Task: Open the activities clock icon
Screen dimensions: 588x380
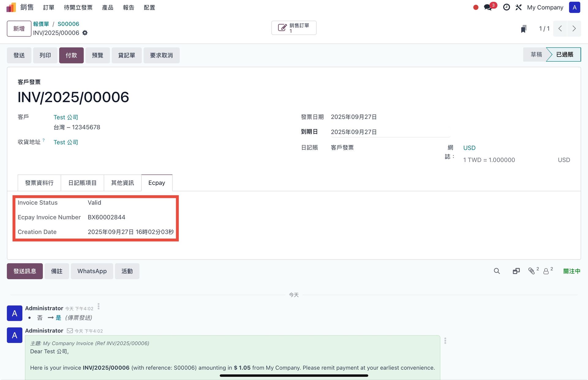Action: pos(506,7)
